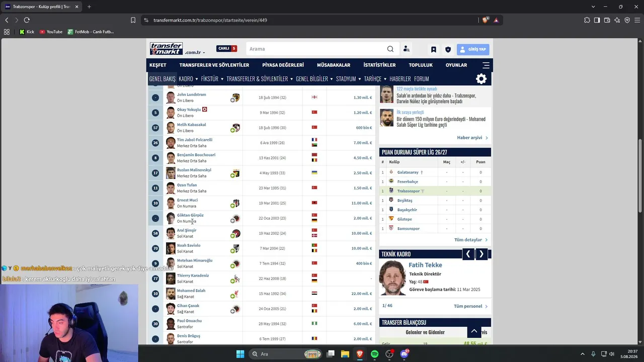Expand the Genel Bilgiler dropdown arrow
This screenshot has width=644, height=362.
click(332, 79)
